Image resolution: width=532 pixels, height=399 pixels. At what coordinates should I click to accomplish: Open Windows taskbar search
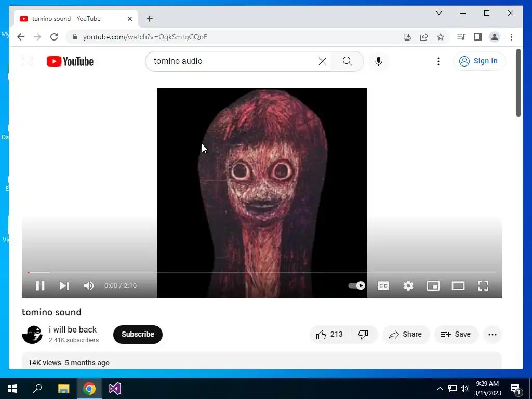click(x=37, y=389)
